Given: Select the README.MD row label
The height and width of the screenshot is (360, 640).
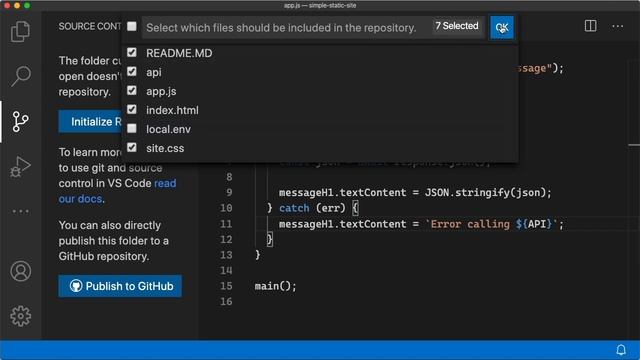Looking at the screenshot, I should coord(179,53).
